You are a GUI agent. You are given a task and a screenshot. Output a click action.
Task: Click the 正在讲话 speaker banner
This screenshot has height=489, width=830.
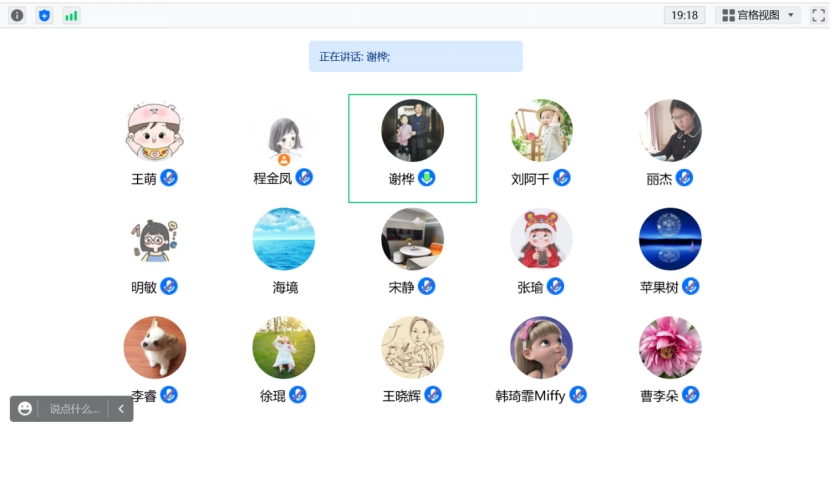tap(416, 56)
